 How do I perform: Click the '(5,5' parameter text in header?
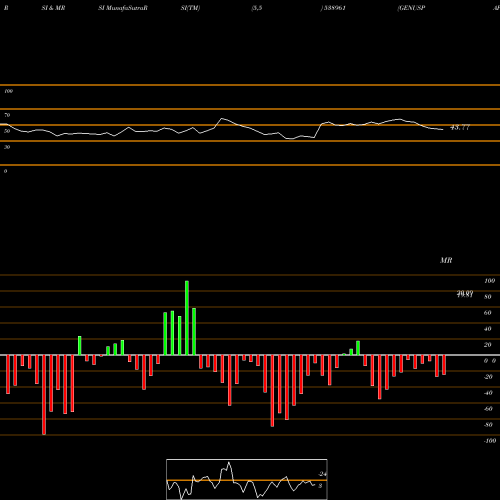[x=257, y=8]
